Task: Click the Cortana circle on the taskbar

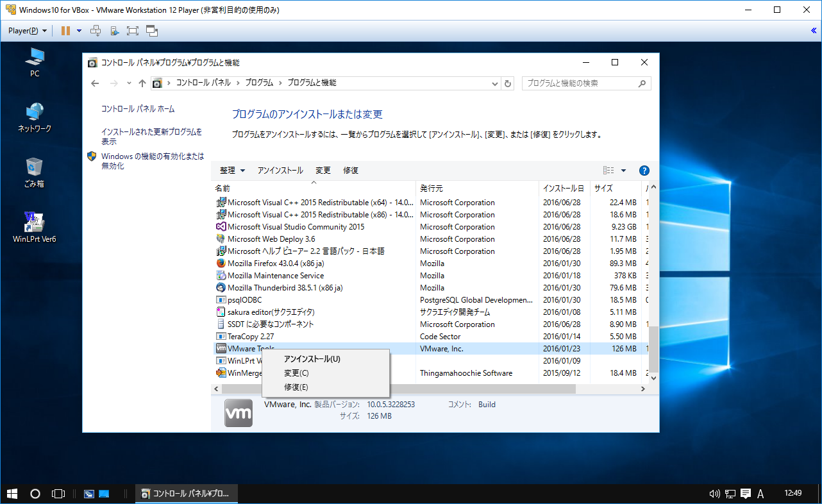Action: 35,494
